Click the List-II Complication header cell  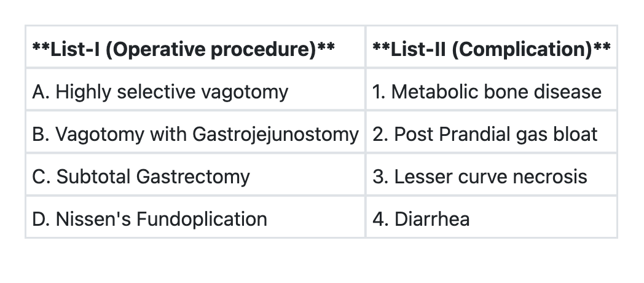pos(492,49)
